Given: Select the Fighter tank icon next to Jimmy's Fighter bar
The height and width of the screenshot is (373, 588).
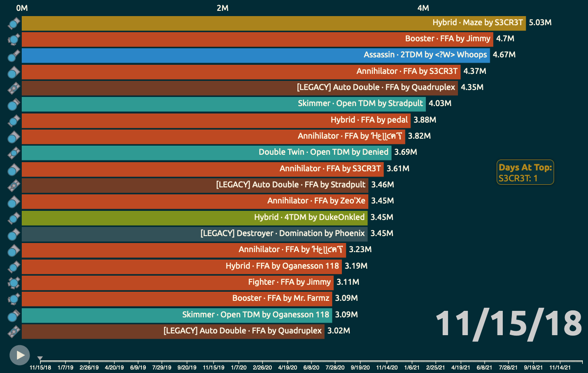Looking at the screenshot, I should click(x=13, y=283).
